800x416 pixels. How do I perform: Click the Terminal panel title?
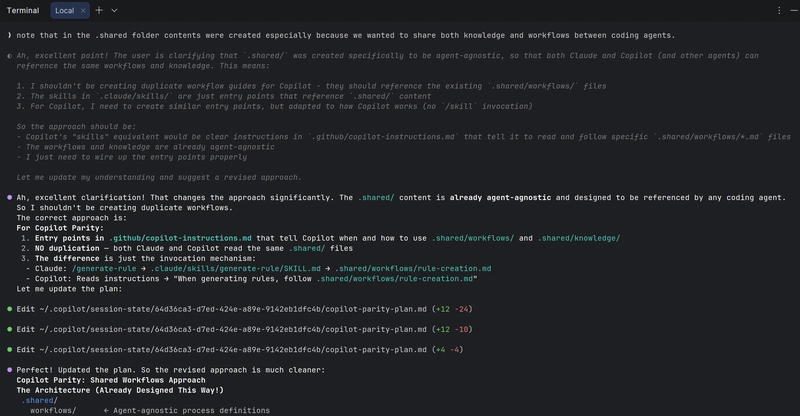tap(23, 10)
